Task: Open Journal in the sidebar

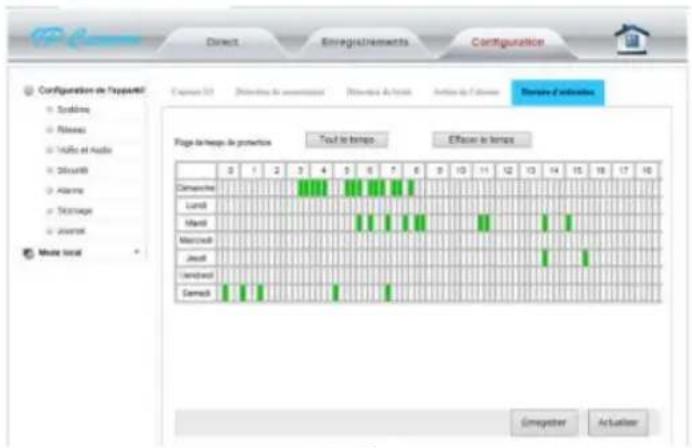Action: 71,231
